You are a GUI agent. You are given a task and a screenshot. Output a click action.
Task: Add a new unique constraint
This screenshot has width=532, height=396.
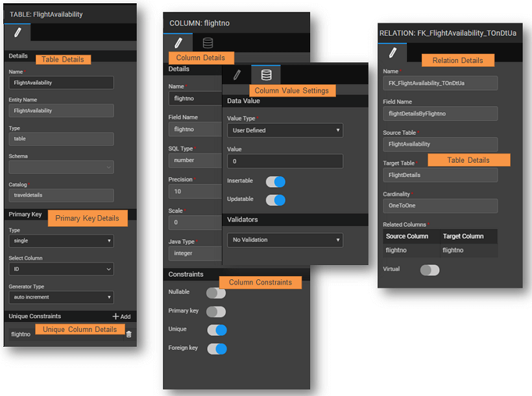pyautogui.click(x=121, y=316)
